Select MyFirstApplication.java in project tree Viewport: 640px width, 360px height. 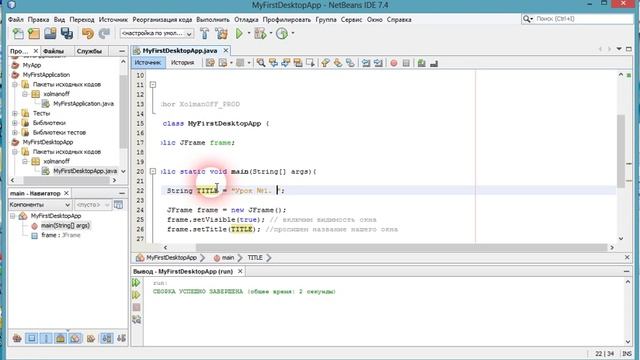[83, 104]
